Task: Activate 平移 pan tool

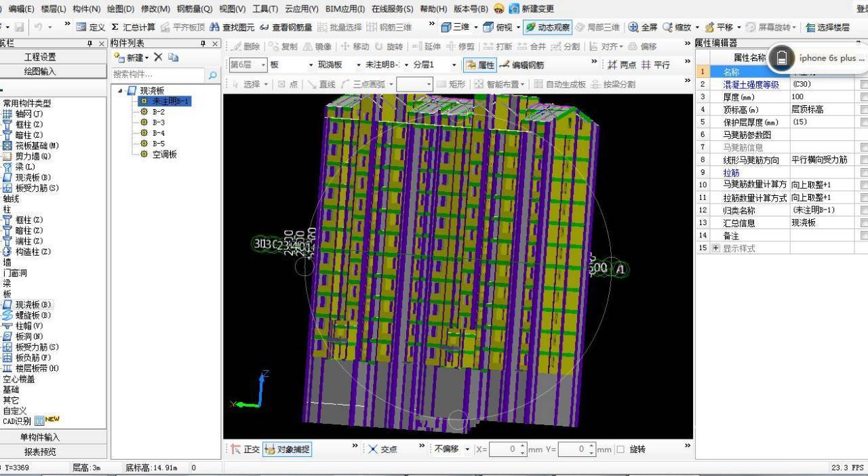Action: [719, 27]
